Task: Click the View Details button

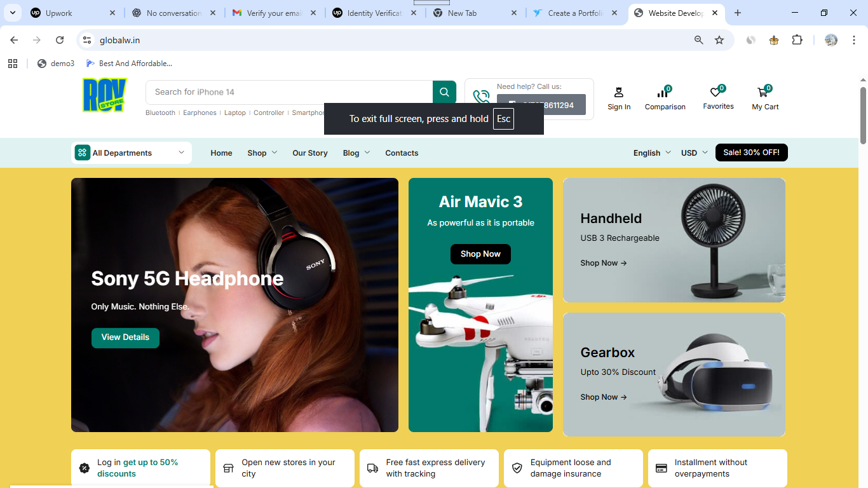Action: [125, 337]
